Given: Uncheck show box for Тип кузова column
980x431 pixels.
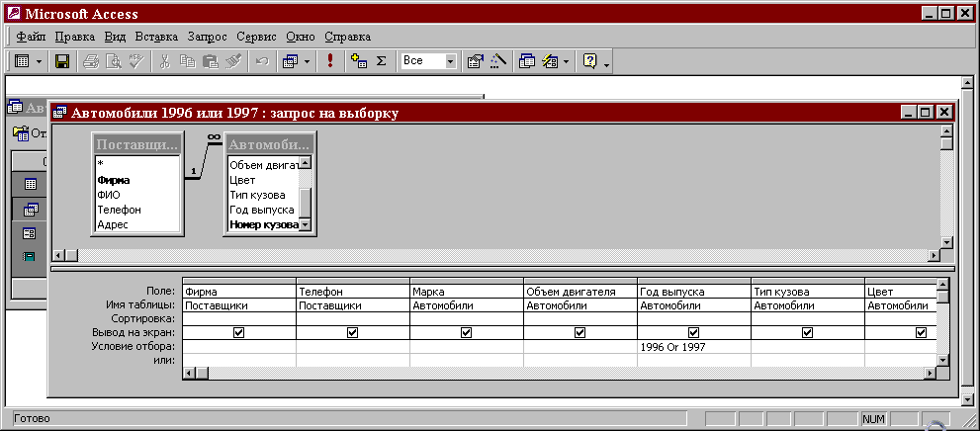Looking at the screenshot, I should click(808, 333).
